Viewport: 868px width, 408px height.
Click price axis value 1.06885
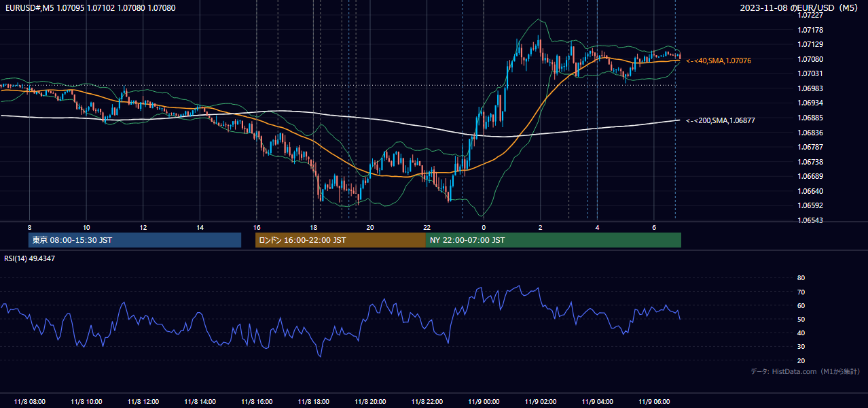[x=810, y=118]
